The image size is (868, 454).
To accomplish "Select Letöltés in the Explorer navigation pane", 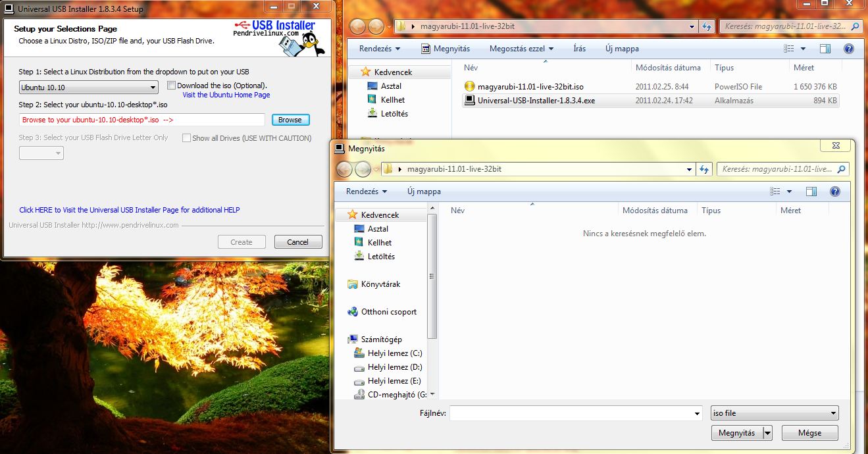I will [394, 114].
